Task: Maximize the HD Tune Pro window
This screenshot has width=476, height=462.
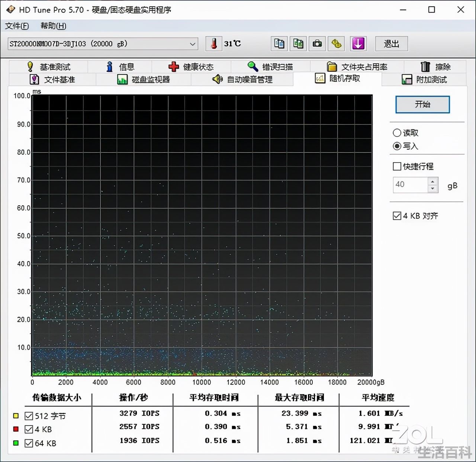Action: click(432, 10)
